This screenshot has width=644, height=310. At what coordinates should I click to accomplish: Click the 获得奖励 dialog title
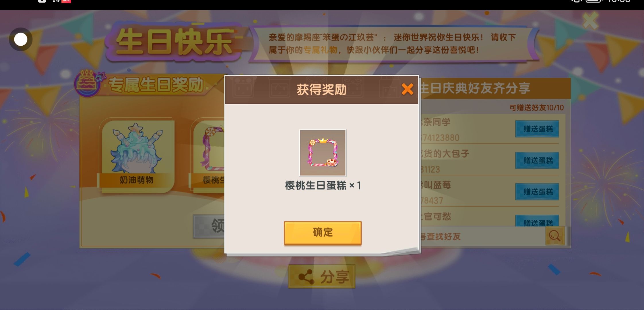[321, 90]
